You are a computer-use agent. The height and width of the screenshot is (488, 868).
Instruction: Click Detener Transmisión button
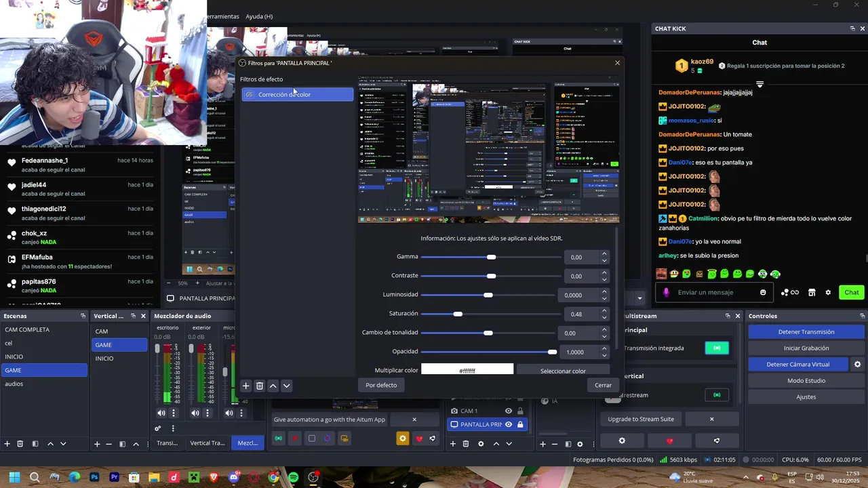pos(806,331)
